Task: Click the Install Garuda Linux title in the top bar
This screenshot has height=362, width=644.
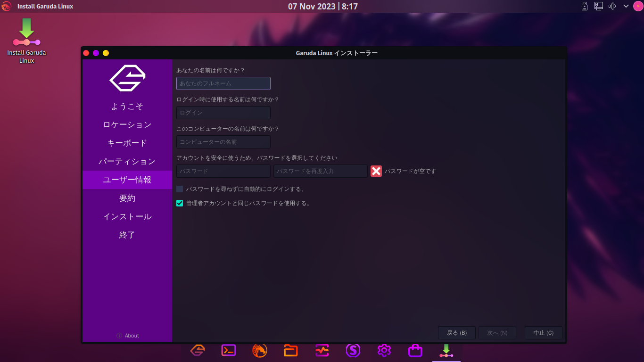Action: (x=45, y=7)
